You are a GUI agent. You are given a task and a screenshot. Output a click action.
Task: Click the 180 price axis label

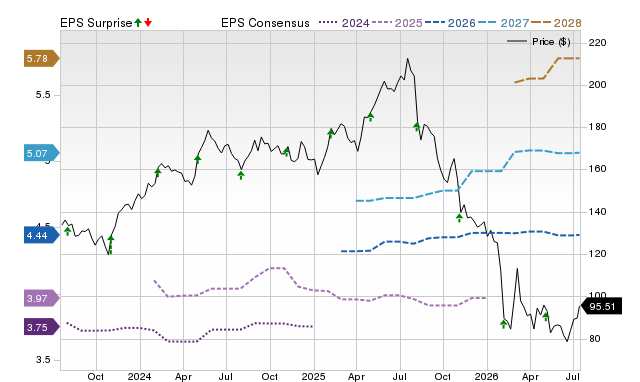click(x=598, y=127)
